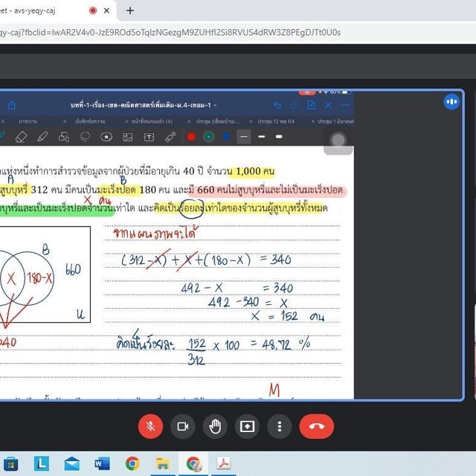Toggle the raise hand button
Image resolution: width=476 pixels, height=476 pixels.
[x=215, y=426]
